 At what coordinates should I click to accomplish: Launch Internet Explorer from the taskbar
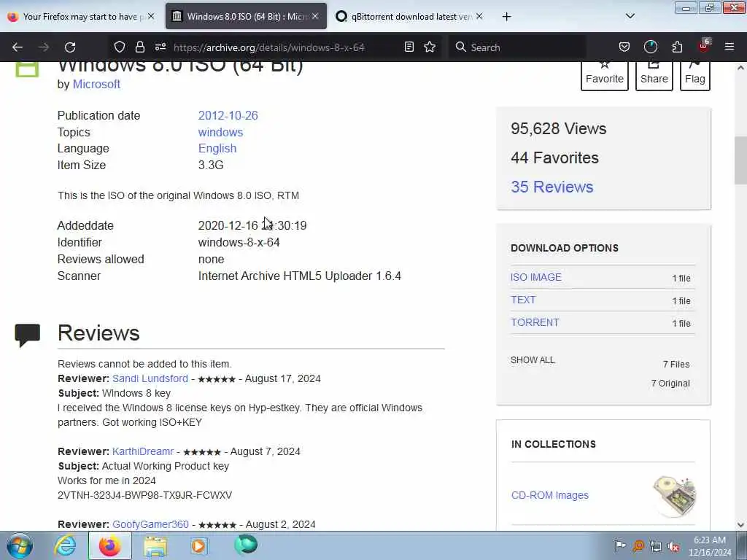tap(65, 545)
